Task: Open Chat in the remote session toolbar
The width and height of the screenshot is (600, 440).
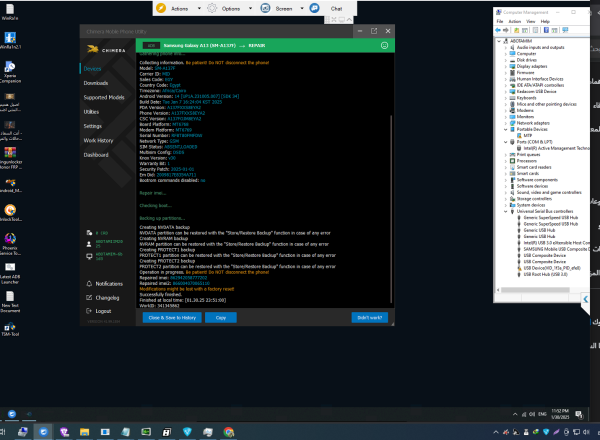Action: point(336,8)
